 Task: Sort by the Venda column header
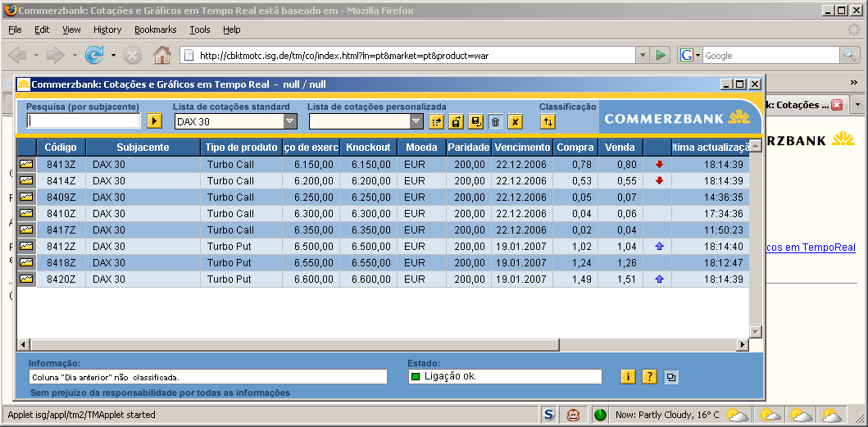click(620, 148)
